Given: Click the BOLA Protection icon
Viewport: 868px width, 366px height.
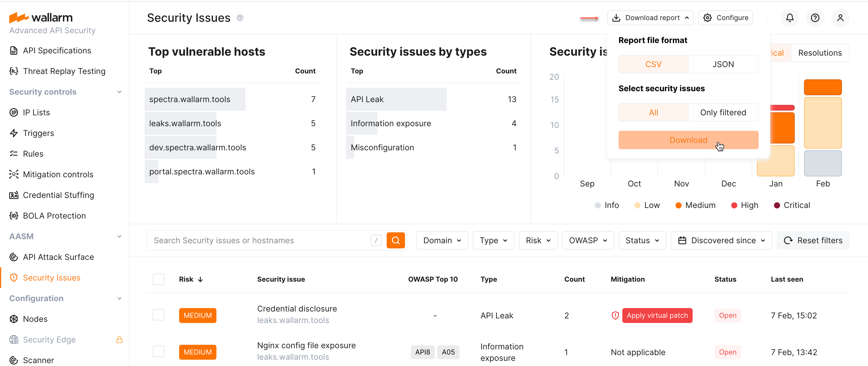Looking at the screenshot, I should point(13,215).
